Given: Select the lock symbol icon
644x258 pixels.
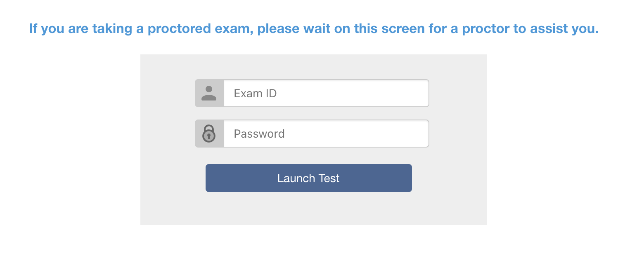Looking at the screenshot, I should point(209,134).
